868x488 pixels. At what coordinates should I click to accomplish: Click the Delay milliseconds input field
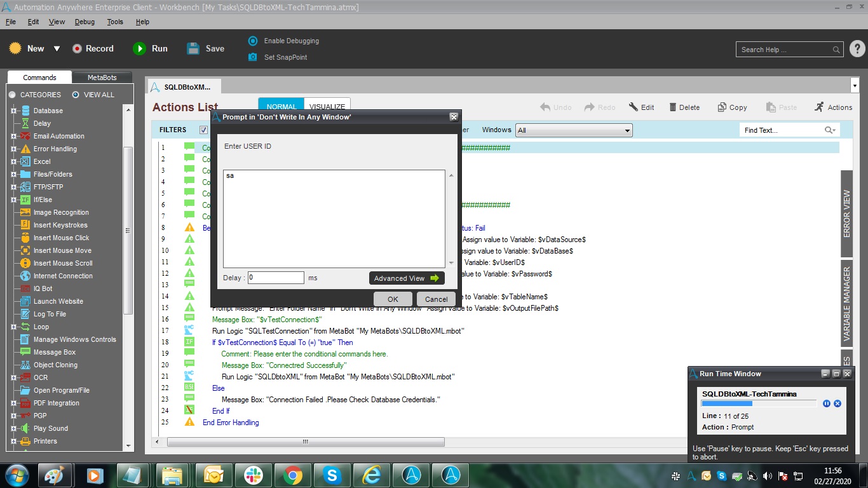click(276, 278)
